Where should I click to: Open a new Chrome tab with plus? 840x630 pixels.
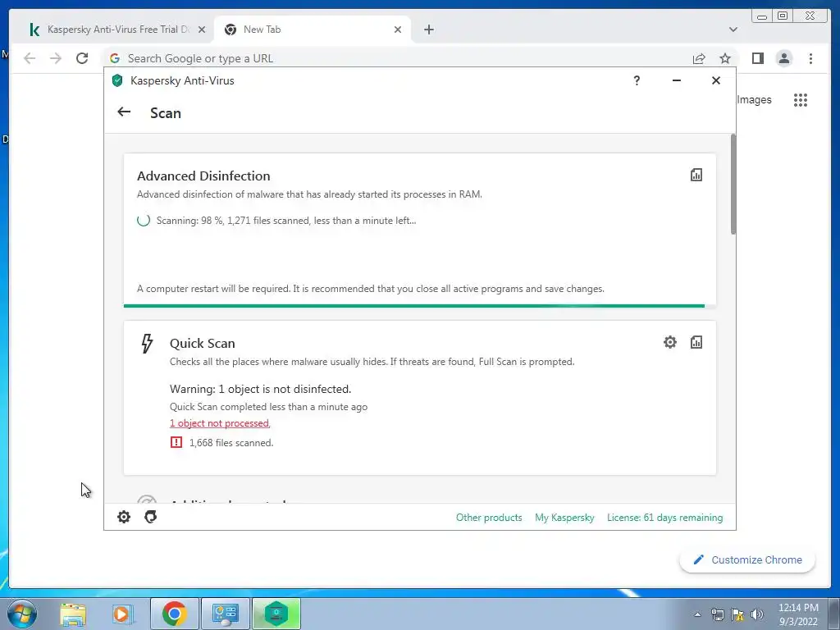point(428,30)
